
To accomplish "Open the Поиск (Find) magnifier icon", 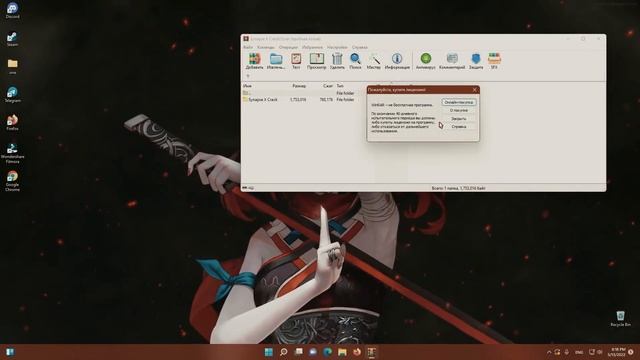I will click(355, 61).
